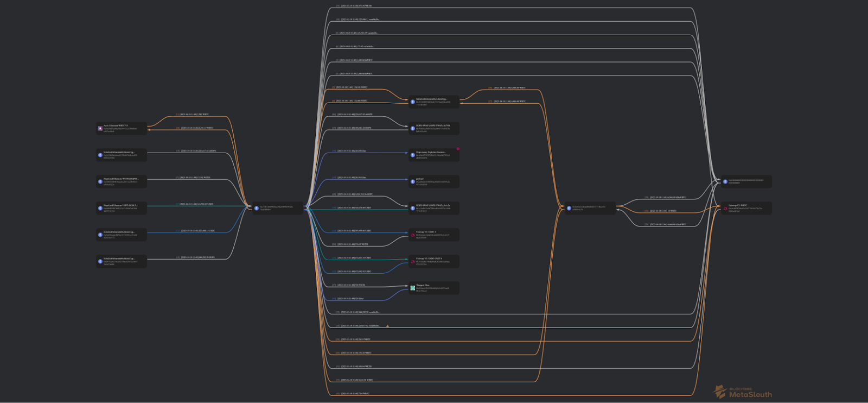Click the 123,406.13 USDC edge label

(195, 231)
